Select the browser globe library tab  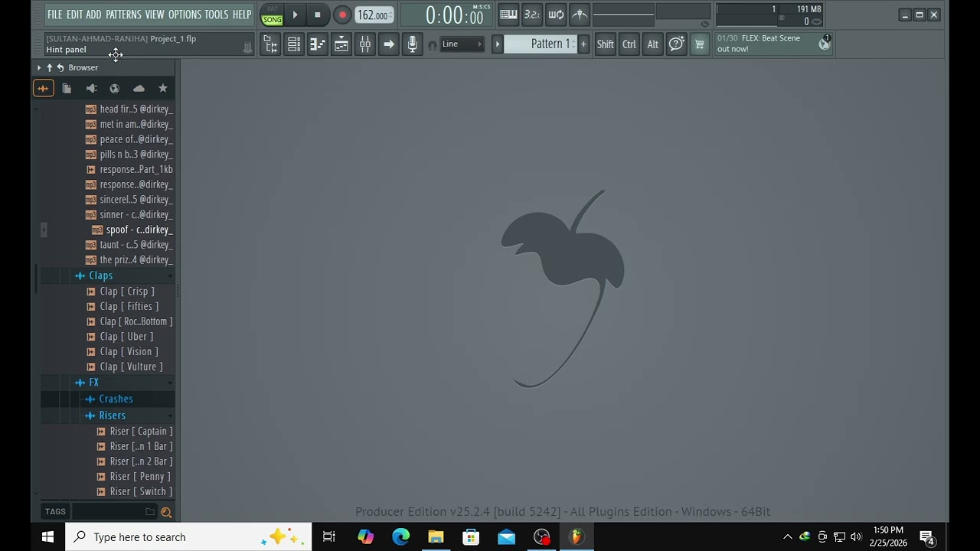click(x=115, y=89)
